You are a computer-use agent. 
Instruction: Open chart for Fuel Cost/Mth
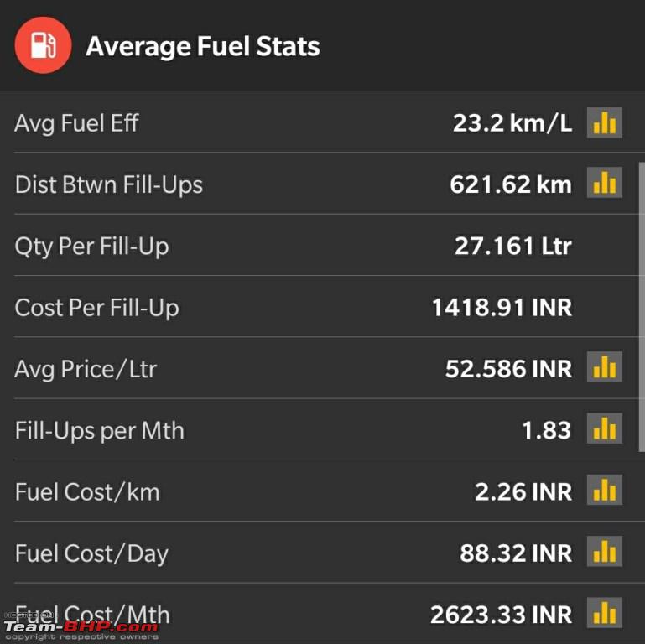coord(604,613)
